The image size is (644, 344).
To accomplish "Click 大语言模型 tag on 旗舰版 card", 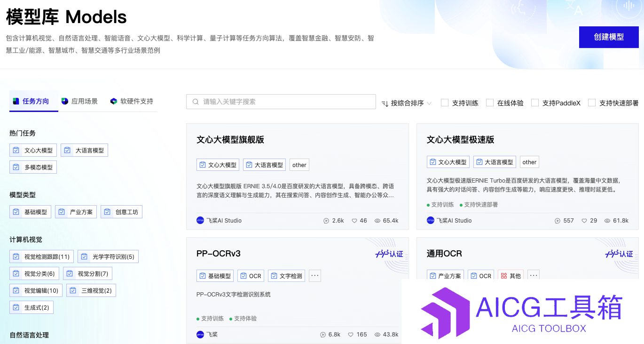I will [264, 165].
